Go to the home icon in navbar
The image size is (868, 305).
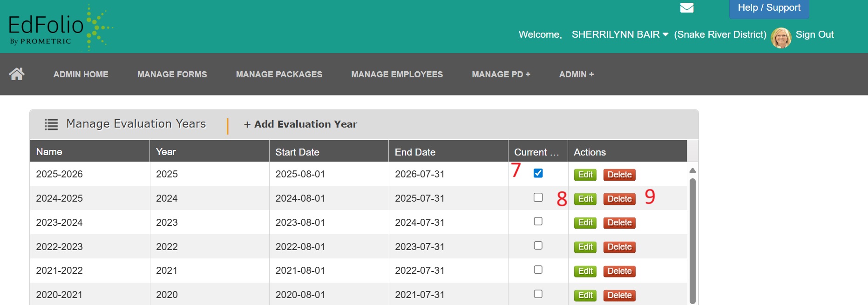pos(17,74)
